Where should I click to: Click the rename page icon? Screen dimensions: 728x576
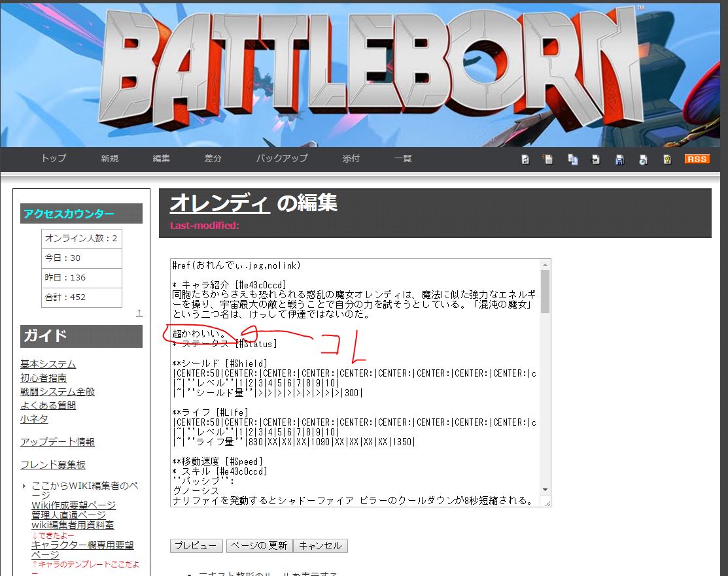point(596,160)
